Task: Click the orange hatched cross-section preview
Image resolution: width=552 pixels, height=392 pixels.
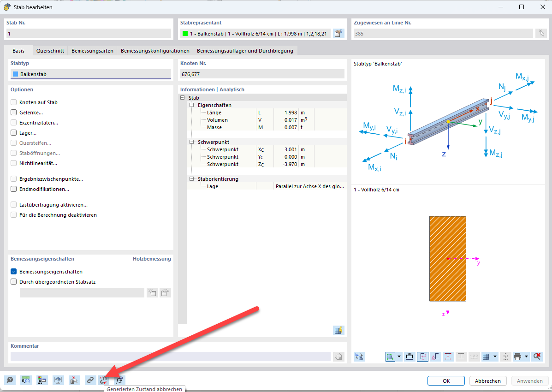Action: (447, 258)
